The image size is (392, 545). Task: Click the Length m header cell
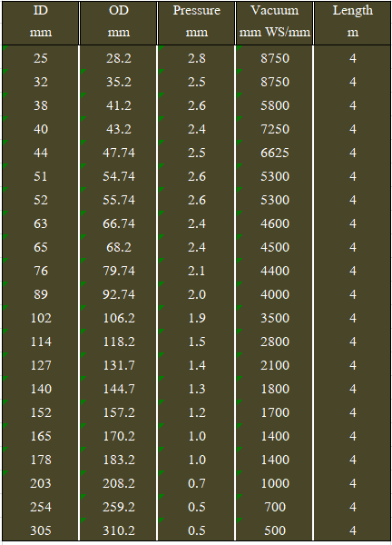pyautogui.click(x=352, y=23)
